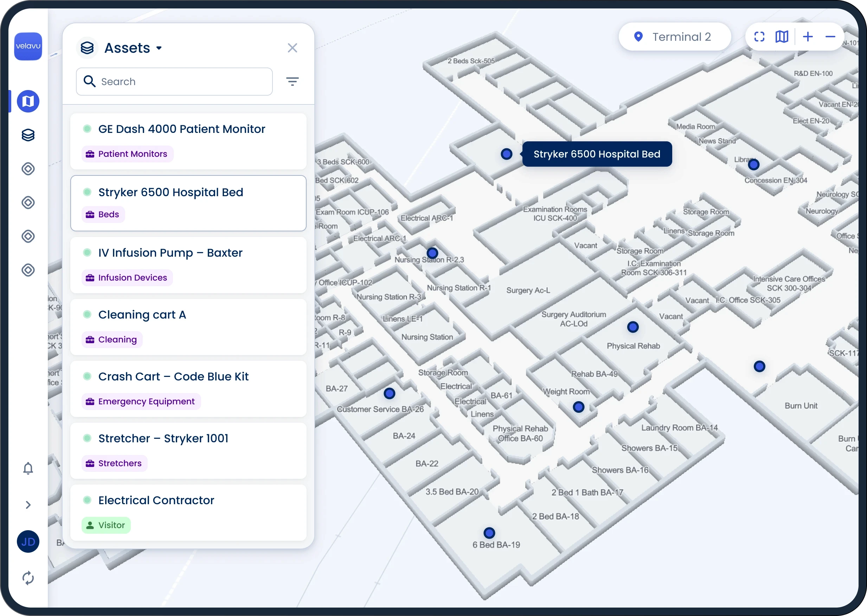The image size is (867, 616).
Task: Click the Patient Monitors category tag
Action: pyautogui.click(x=127, y=154)
